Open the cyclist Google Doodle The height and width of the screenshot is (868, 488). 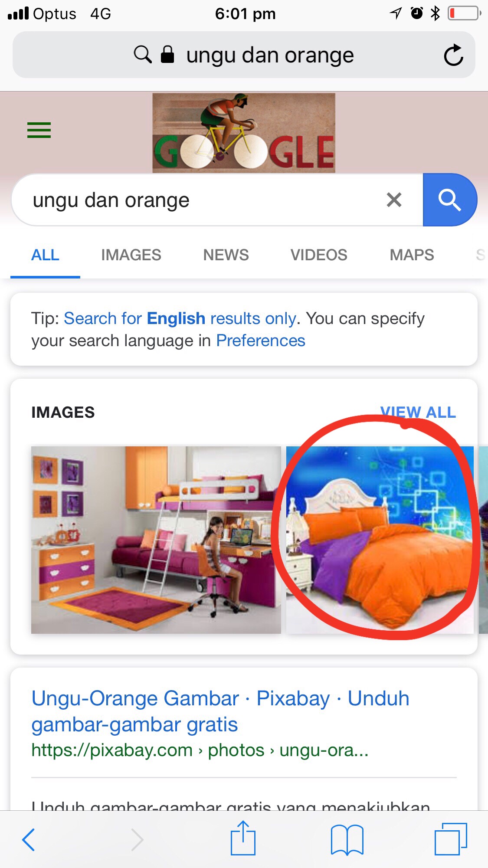pyautogui.click(x=244, y=133)
